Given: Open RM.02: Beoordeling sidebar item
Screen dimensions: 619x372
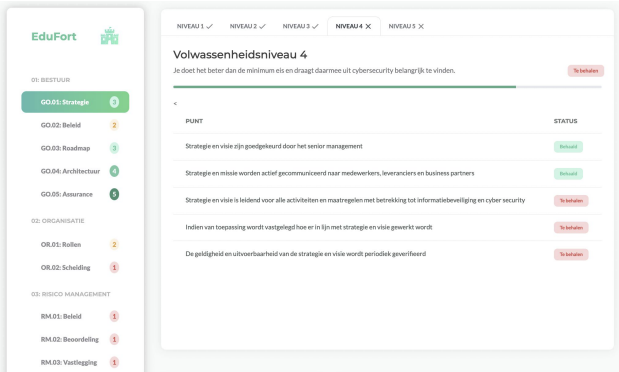Looking at the screenshot, I should (75, 339).
